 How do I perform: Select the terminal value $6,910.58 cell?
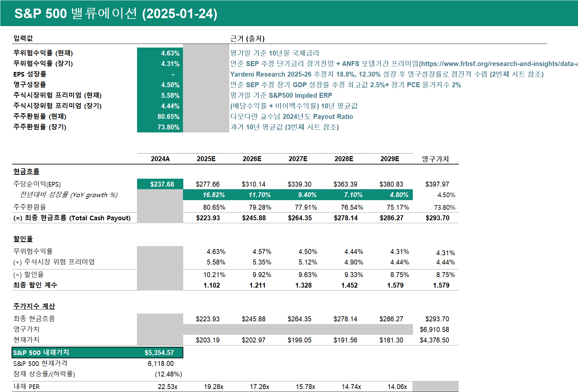click(434, 330)
